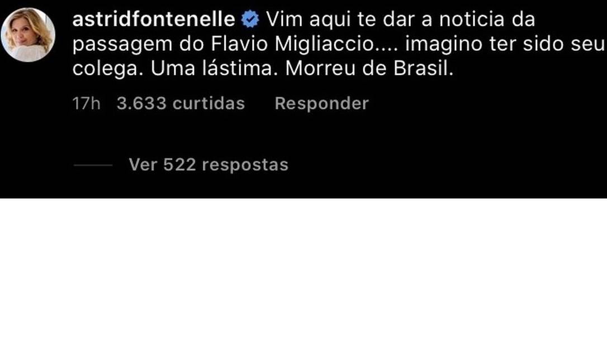The height and width of the screenshot is (364, 607).
Task: Click the line beside Ver 522 respostas
Action: click(93, 165)
